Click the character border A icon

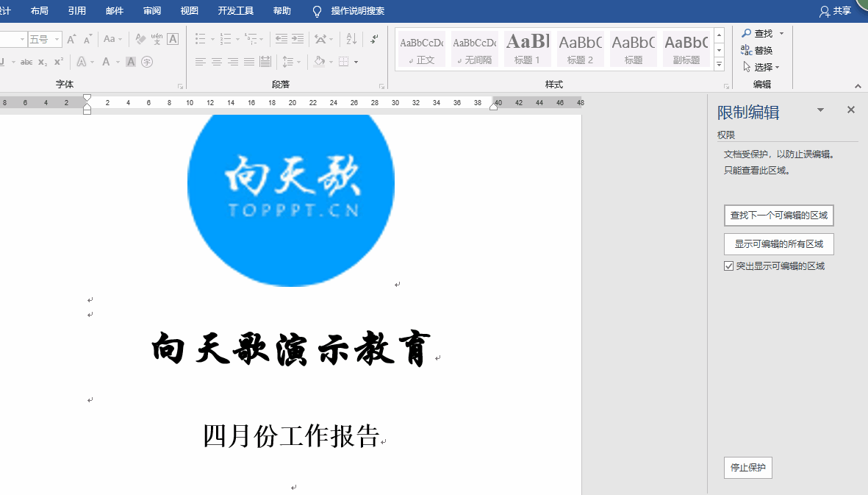pos(173,39)
